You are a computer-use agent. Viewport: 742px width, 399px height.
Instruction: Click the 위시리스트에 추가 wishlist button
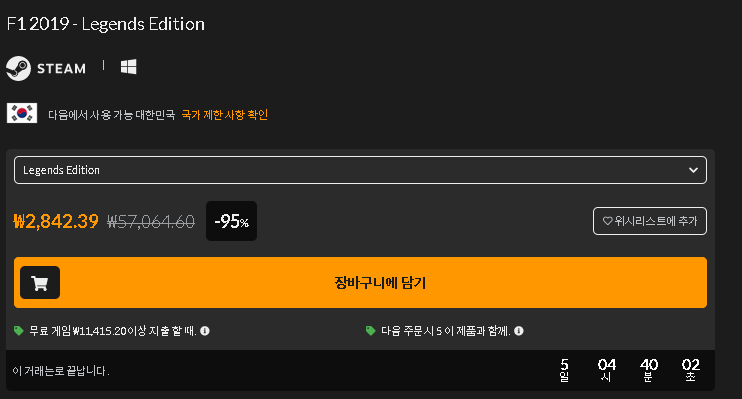[x=650, y=221]
